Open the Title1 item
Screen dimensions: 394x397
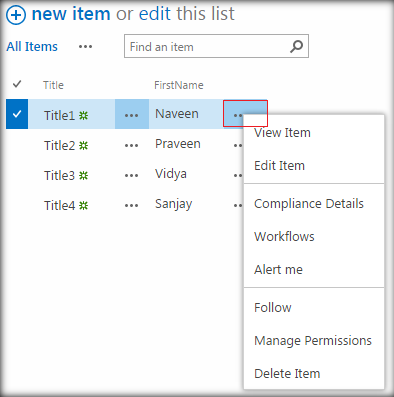click(x=59, y=115)
